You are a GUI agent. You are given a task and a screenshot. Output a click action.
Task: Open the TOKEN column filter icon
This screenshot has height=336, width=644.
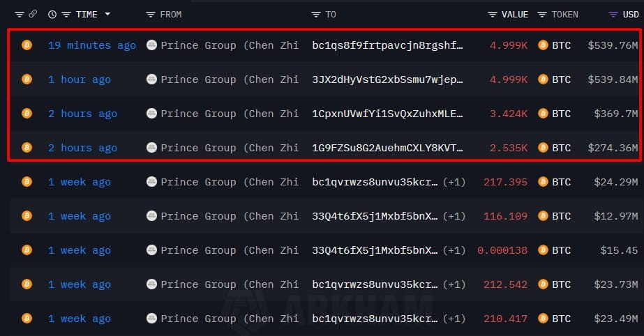click(542, 15)
